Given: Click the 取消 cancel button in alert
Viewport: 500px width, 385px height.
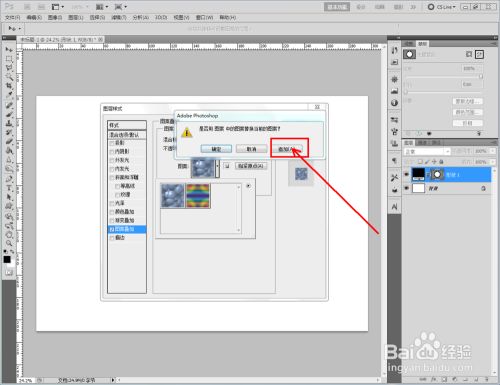Looking at the screenshot, I should [252, 149].
